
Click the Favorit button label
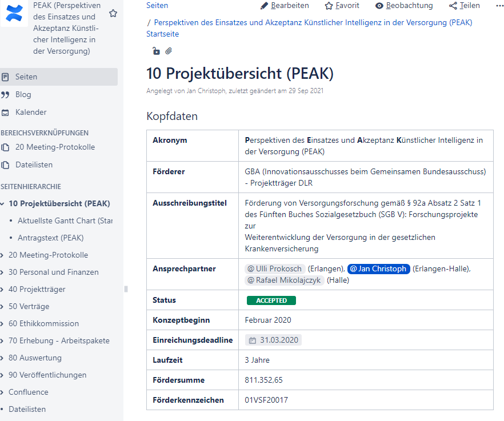click(347, 6)
